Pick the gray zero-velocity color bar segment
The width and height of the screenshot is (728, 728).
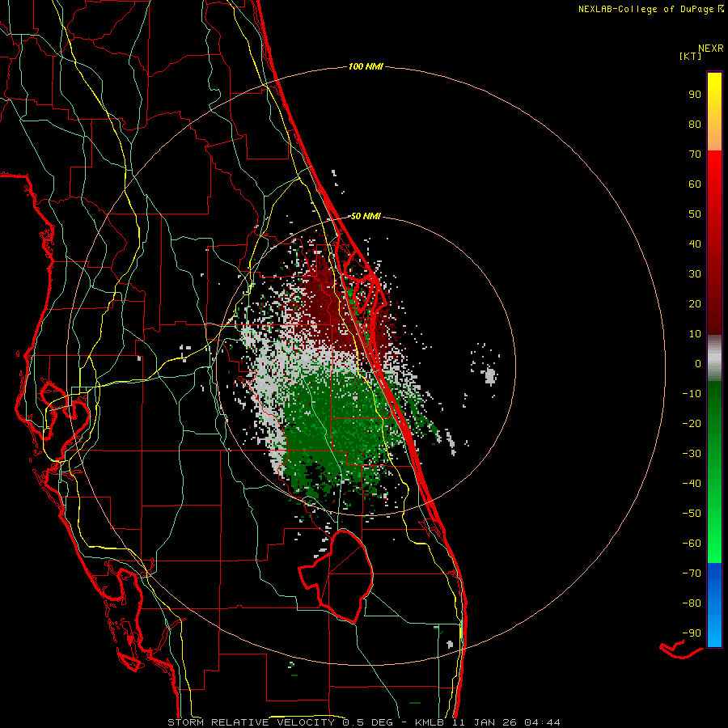[x=714, y=358]
